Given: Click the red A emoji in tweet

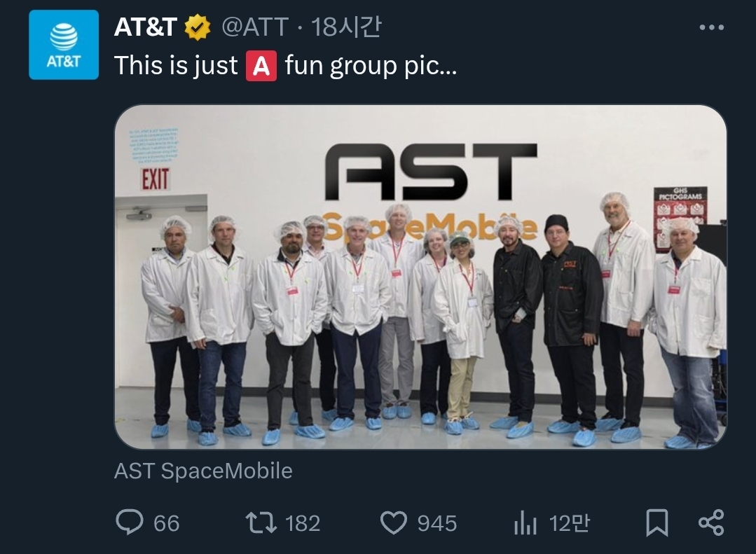Looking at the screenshot, I should tap(261, 66).
